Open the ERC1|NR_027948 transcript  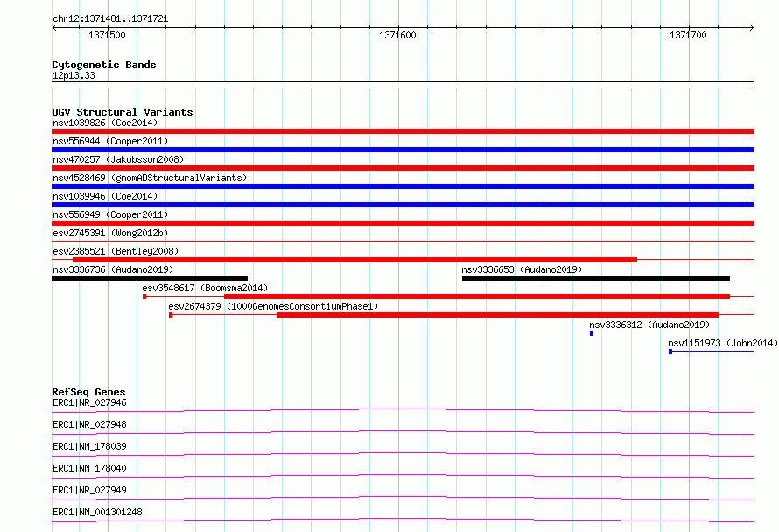tap(89, 424)
